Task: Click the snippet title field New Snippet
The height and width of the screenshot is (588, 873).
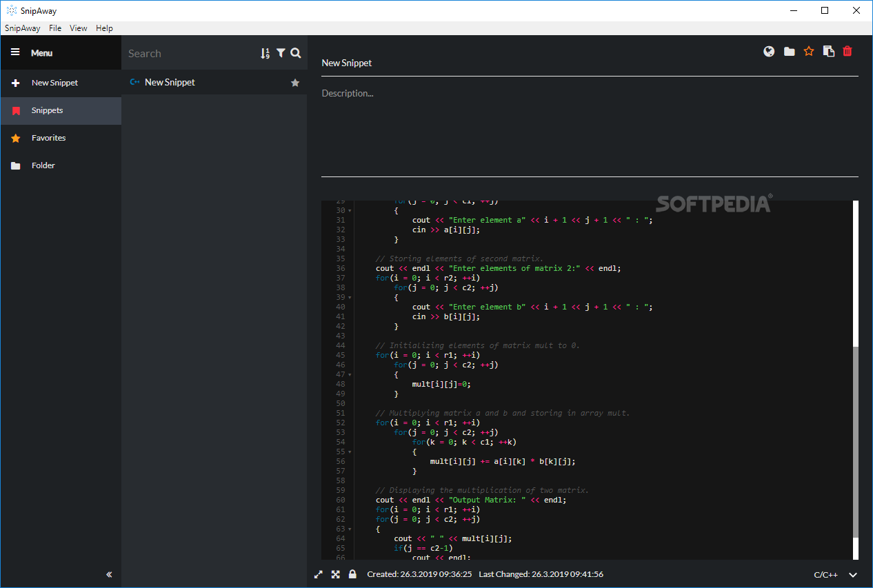Action: [x=590, y=63]
